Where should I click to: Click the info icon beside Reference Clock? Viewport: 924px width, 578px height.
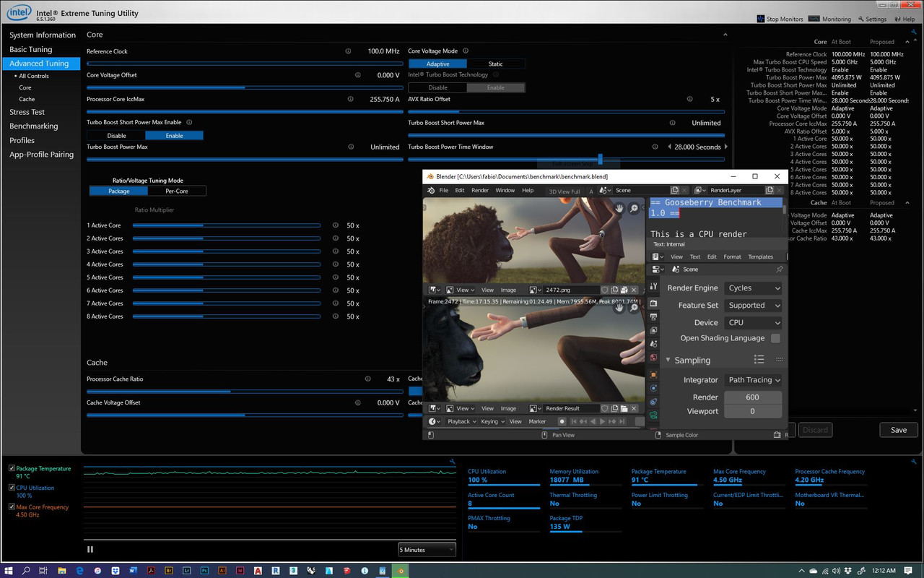[348, 51]
